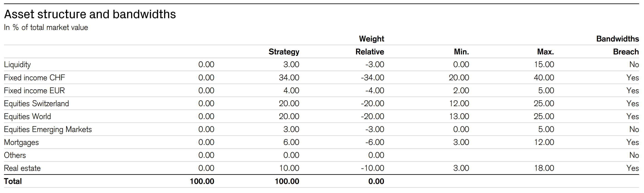Click the Others row label
Screen dimensions: 644x193
pos(15,155)
